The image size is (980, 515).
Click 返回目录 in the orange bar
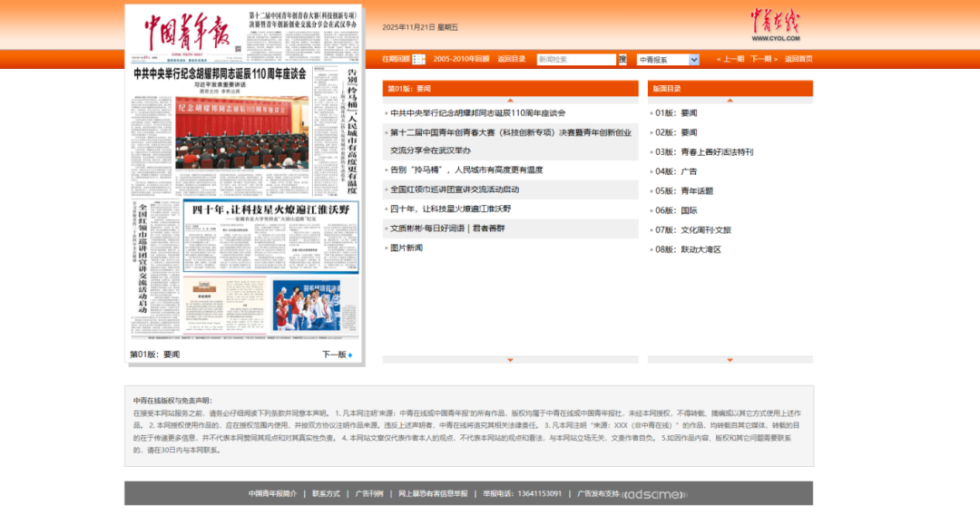[511, 59]
